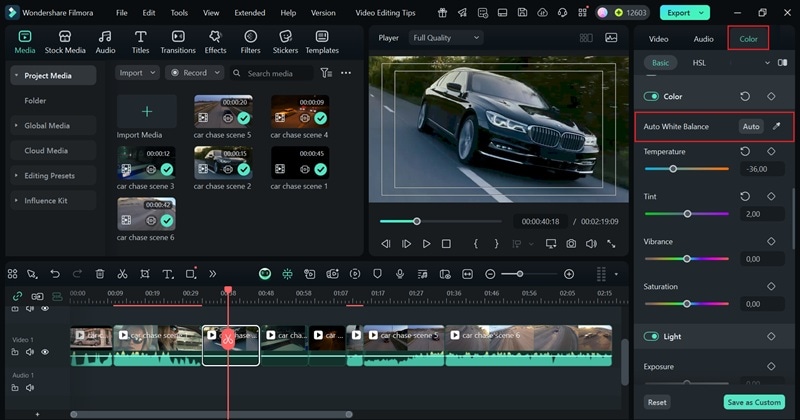Disable the Light section switch
800x420 pixels.
(x=651, y=337)
